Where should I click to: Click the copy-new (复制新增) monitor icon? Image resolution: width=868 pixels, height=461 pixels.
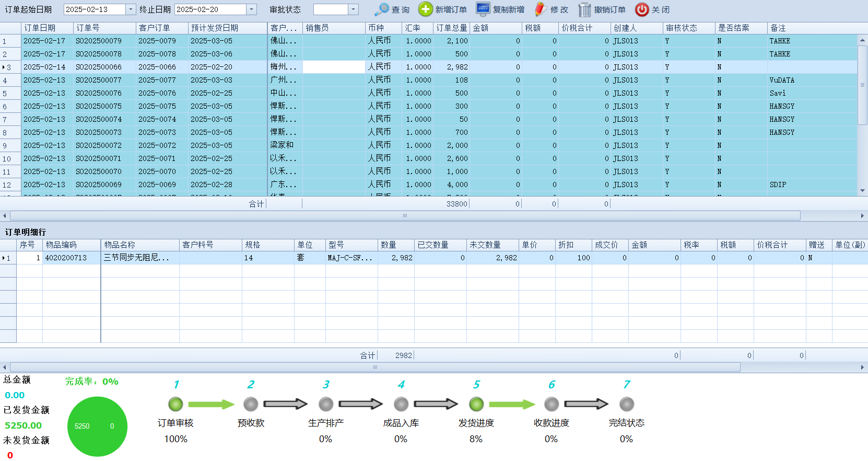pyautogui.click(x=483, y=9)
